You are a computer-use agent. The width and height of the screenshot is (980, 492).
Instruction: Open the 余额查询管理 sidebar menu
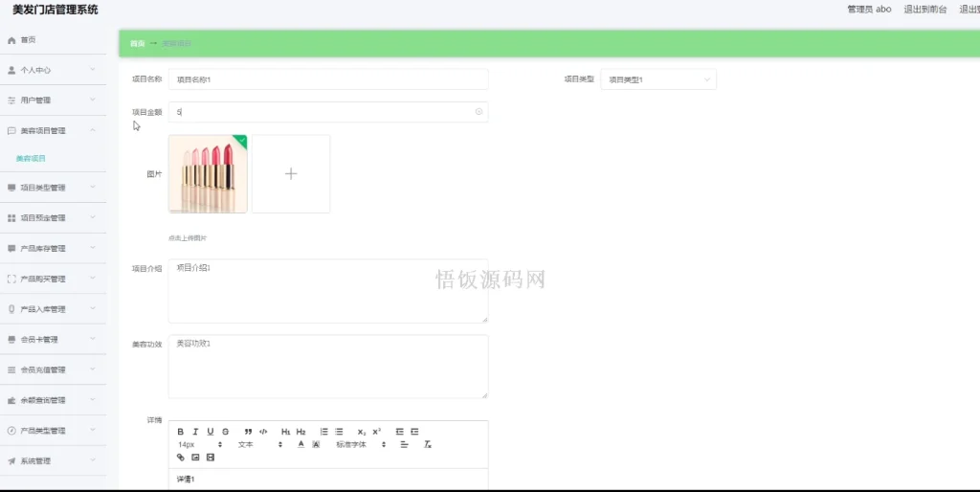[x=54, y=400]
